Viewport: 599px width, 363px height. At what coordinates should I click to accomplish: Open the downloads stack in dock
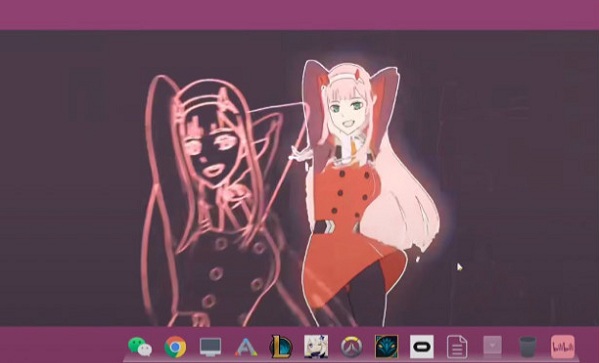(492, 346)
